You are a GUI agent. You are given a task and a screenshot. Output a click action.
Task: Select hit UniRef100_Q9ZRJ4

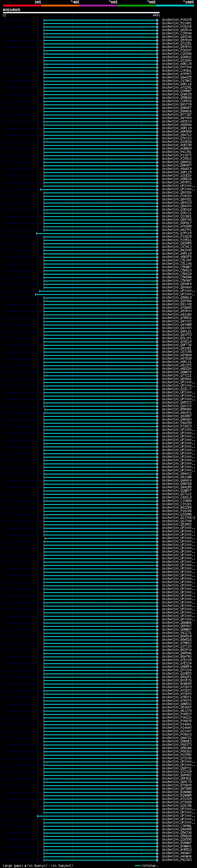point(176,30)
